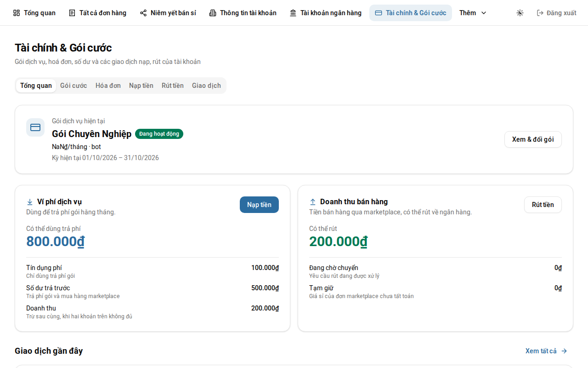The height and width of the screenshot is (368, 588).
Task: Click the Đang chờ chuyển row label
Action: (334, 268)
